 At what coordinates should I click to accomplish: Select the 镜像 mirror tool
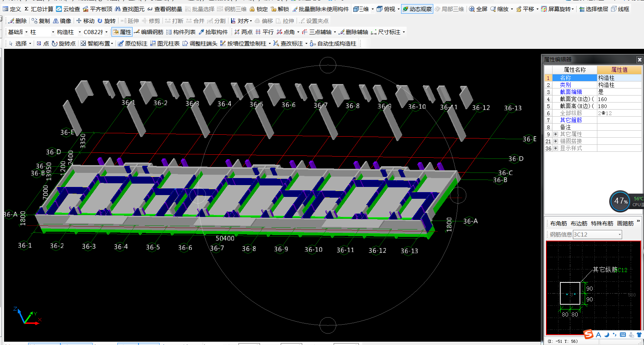point(62,21)
